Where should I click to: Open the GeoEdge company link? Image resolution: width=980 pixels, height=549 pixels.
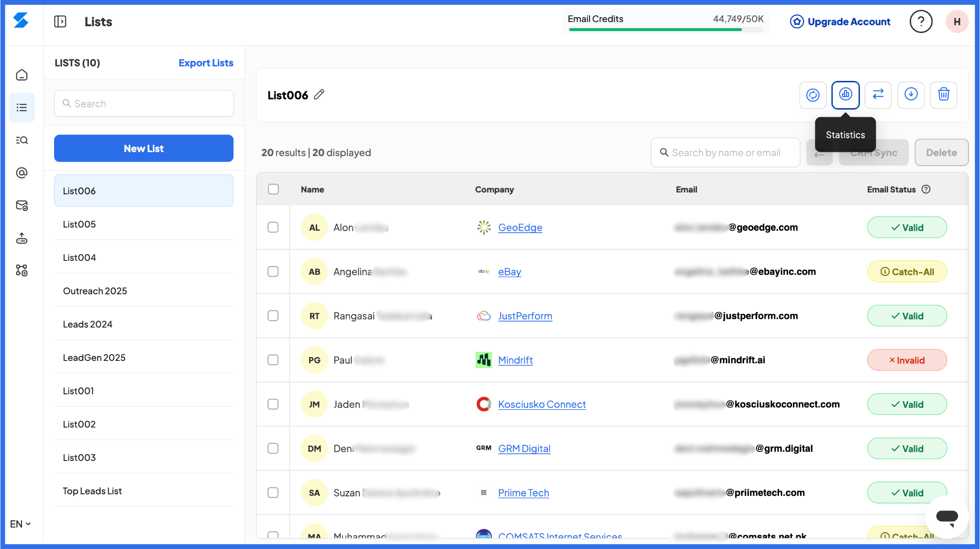pos(520,227)
